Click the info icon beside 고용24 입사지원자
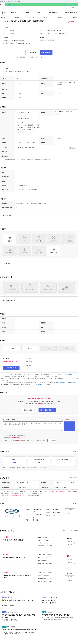The height and width of the screenshot is (644, 78). point(68,460)
